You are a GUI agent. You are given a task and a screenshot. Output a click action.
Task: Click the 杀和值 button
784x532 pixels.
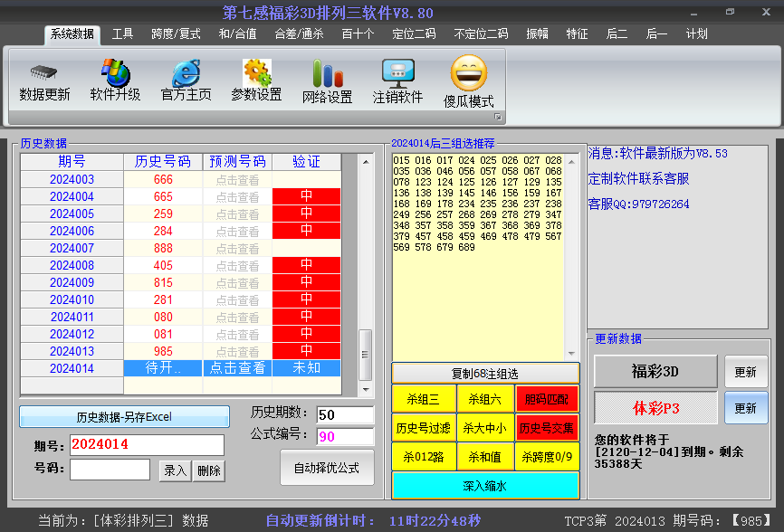[x=485, y=457]
